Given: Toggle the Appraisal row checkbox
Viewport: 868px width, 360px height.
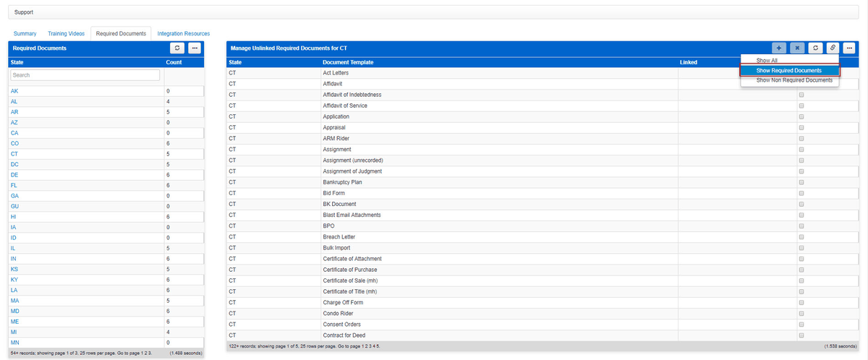Looking at the screenshot, I should tap(801, 127).
